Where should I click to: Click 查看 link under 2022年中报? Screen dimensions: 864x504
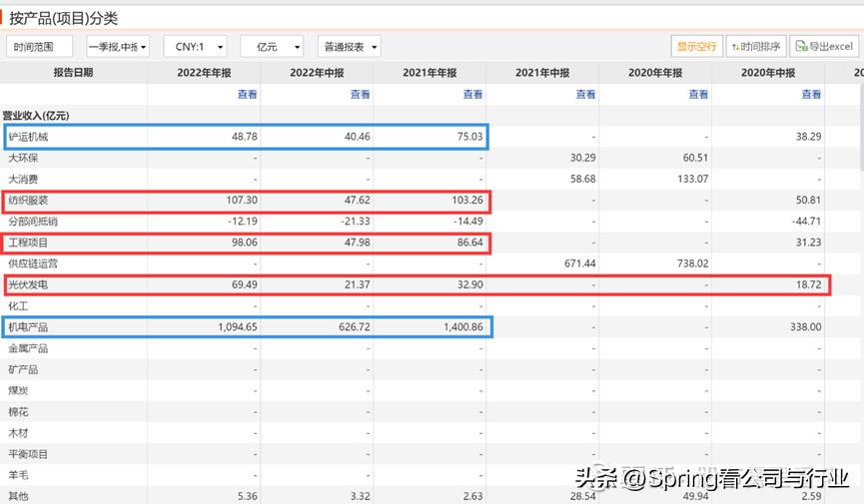(x=360, y=94)
